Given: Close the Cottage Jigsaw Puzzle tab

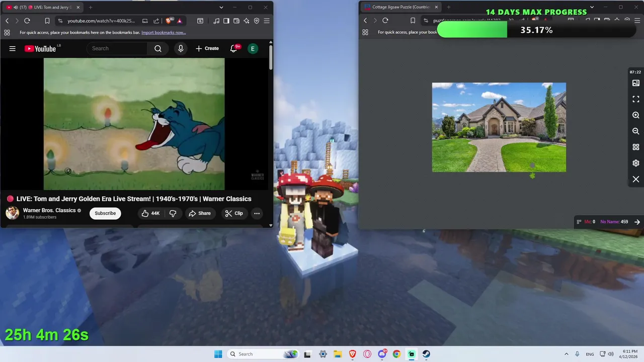Looking at the screenshot, I should pos(436,7).
